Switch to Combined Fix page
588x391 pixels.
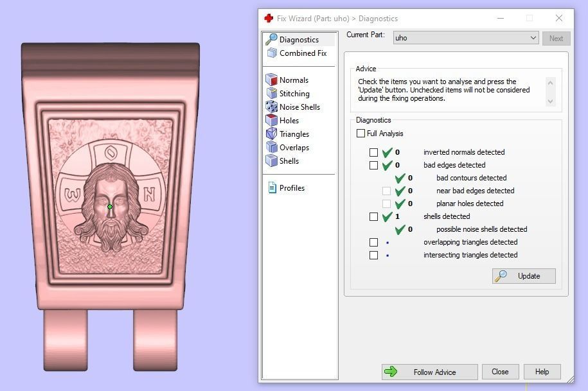coord(303,53)
